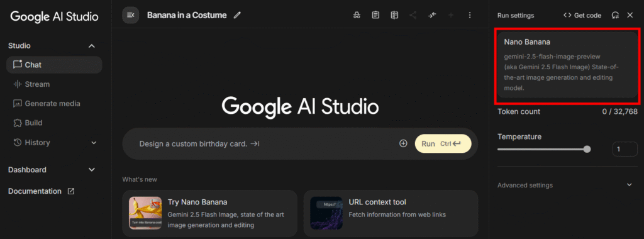Click the Get code button
The height and width of the screenshot is (239, 644).
pos(582,15)
